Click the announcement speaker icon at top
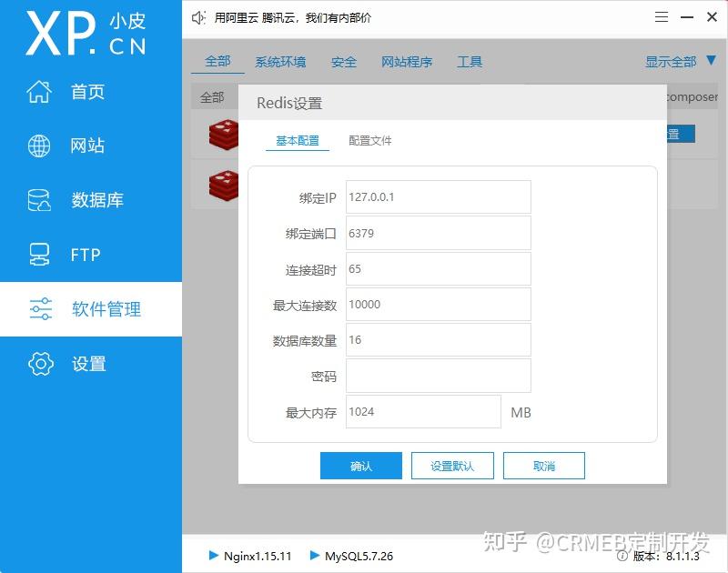Screen dimensions: 728x573 pos(197,17)
